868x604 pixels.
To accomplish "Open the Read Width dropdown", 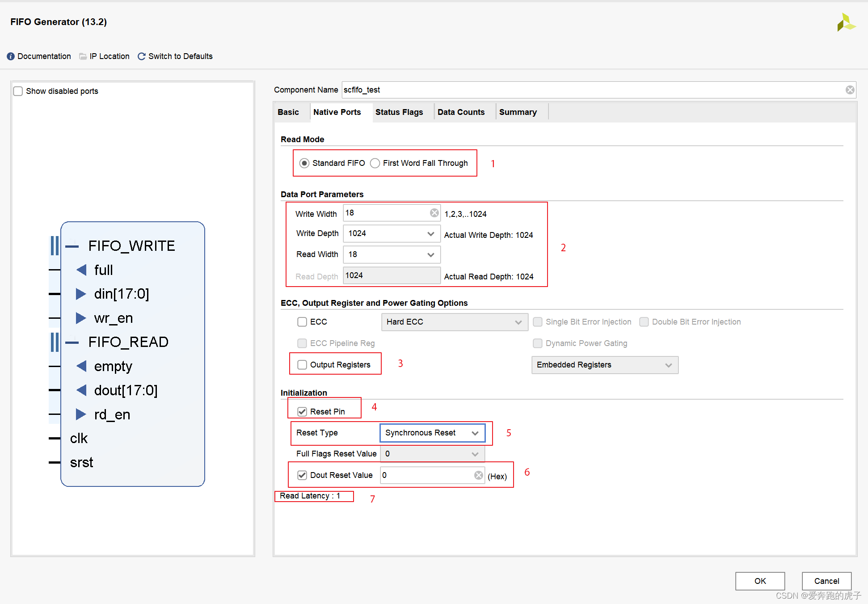I will tap(430, 255).
